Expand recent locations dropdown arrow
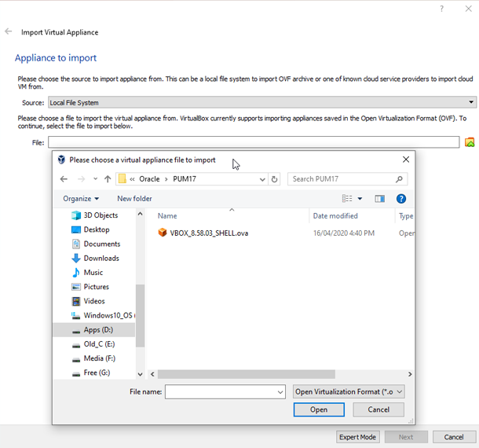 95,179
